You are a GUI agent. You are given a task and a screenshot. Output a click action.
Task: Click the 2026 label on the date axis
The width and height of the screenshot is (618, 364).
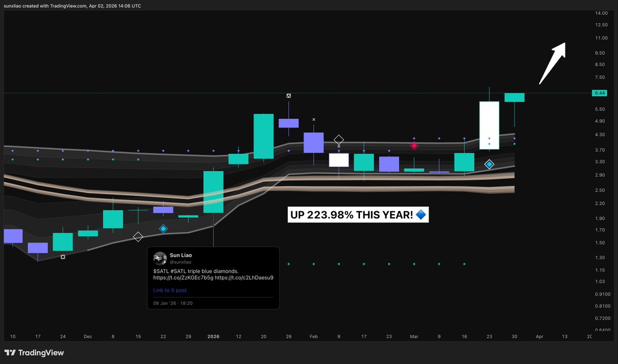213,336
